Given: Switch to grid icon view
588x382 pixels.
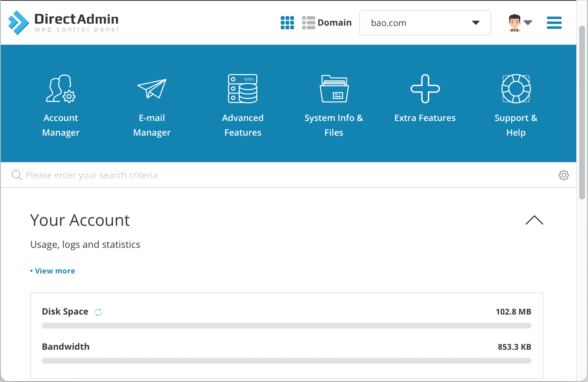Looking at the screenshot, I should [287, 23].
